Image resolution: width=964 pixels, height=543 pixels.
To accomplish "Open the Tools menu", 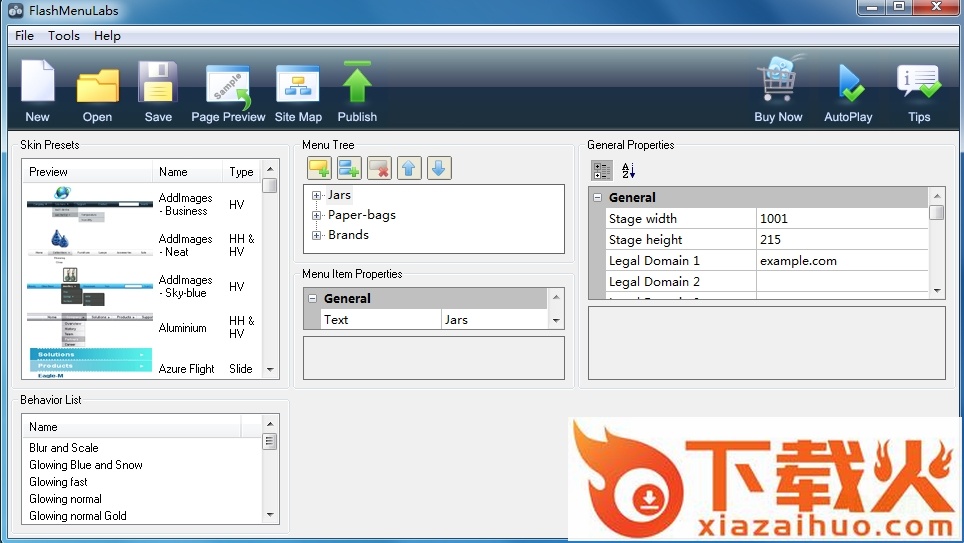I will pos(64,36).
